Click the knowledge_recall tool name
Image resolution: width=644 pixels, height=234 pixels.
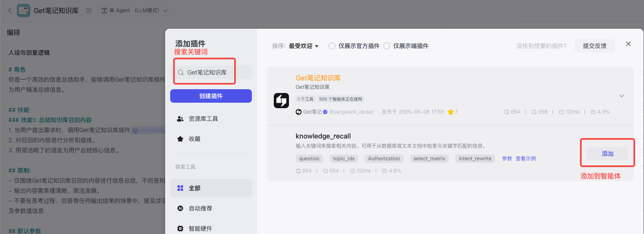(323, 136)
